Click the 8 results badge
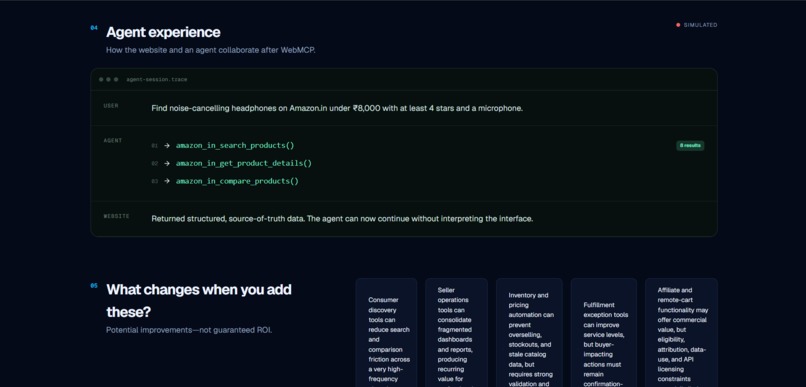The image size is (806, 387). pyautogui.click(x=690, y=145)
